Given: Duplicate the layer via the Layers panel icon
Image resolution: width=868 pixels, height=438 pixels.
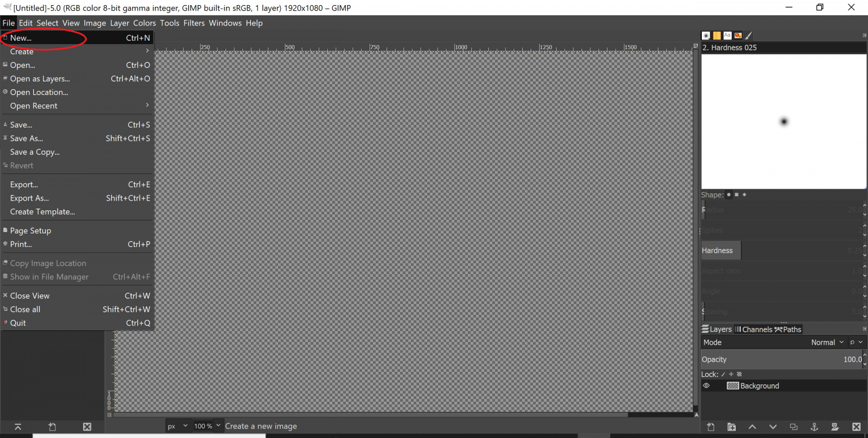Looking at the screenshot, I should [x=793, y=427].
